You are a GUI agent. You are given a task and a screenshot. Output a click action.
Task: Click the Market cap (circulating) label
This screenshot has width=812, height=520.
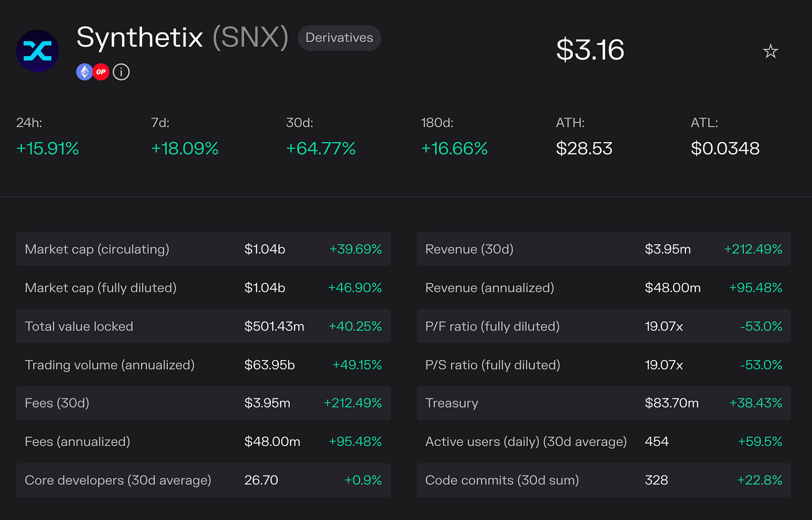tap(97, 249)
